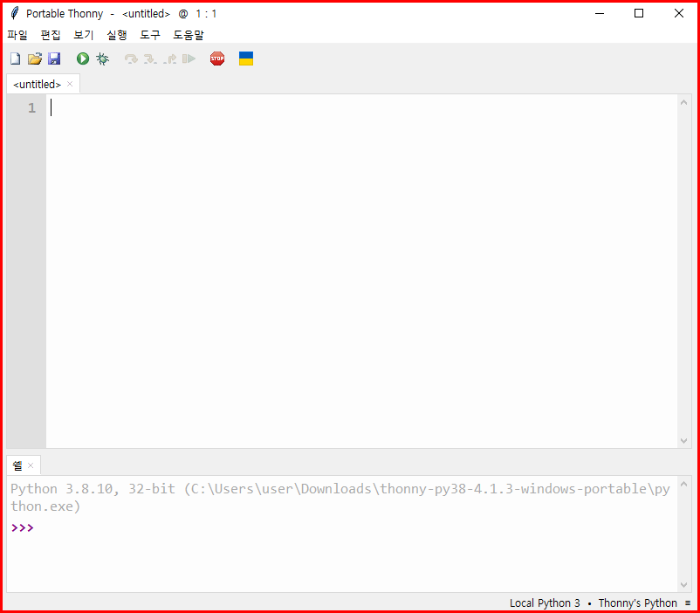Debug current script with bug icon

pos(102,59)
